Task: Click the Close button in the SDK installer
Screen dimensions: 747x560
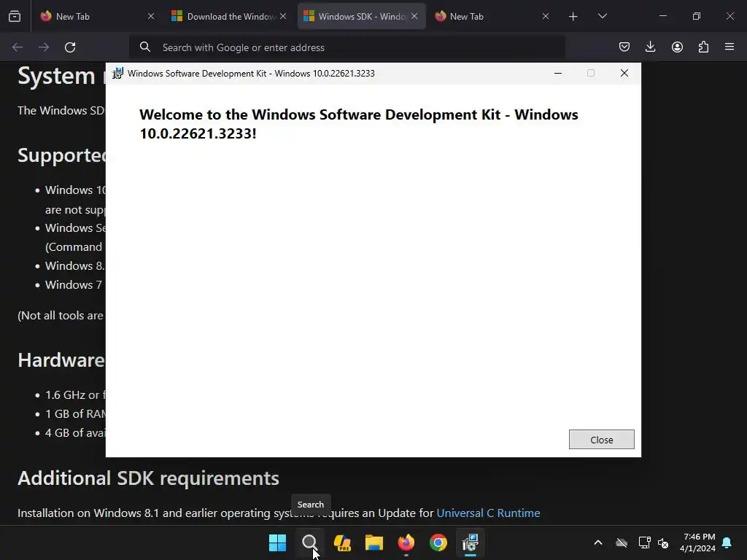Action: click(601, 440)
